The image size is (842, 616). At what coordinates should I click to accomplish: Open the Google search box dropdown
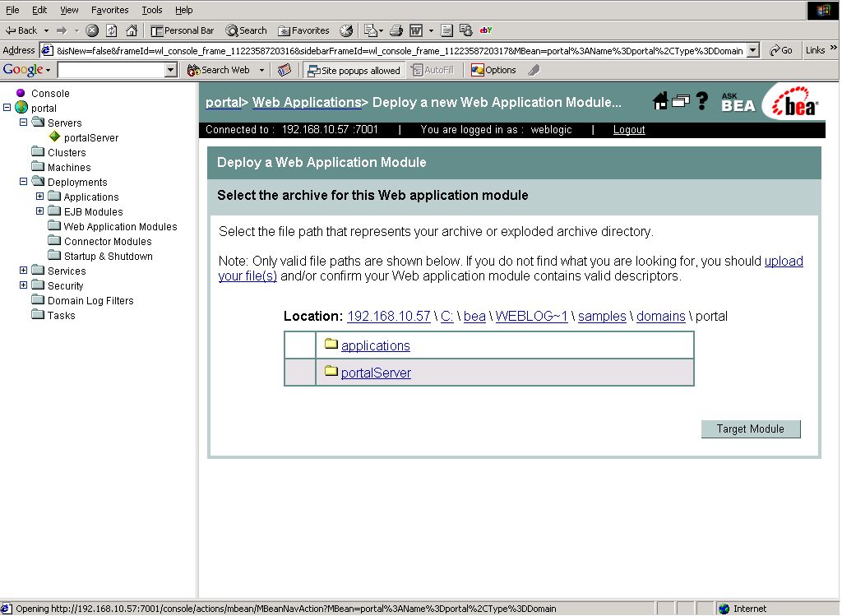tap(171, 70)
